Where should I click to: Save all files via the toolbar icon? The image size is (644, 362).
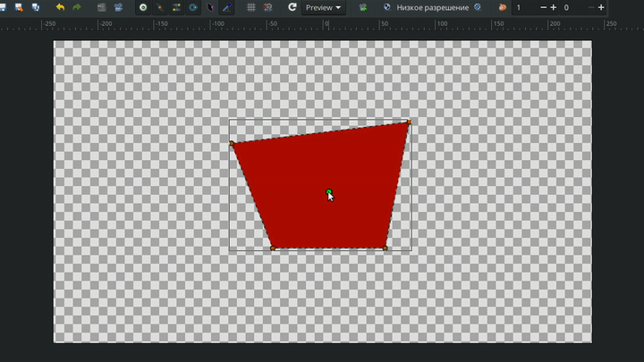pos(35,7)
